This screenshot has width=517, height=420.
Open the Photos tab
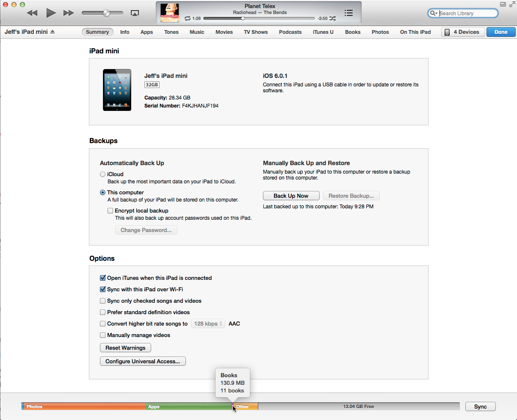click(x=380, y=32)
